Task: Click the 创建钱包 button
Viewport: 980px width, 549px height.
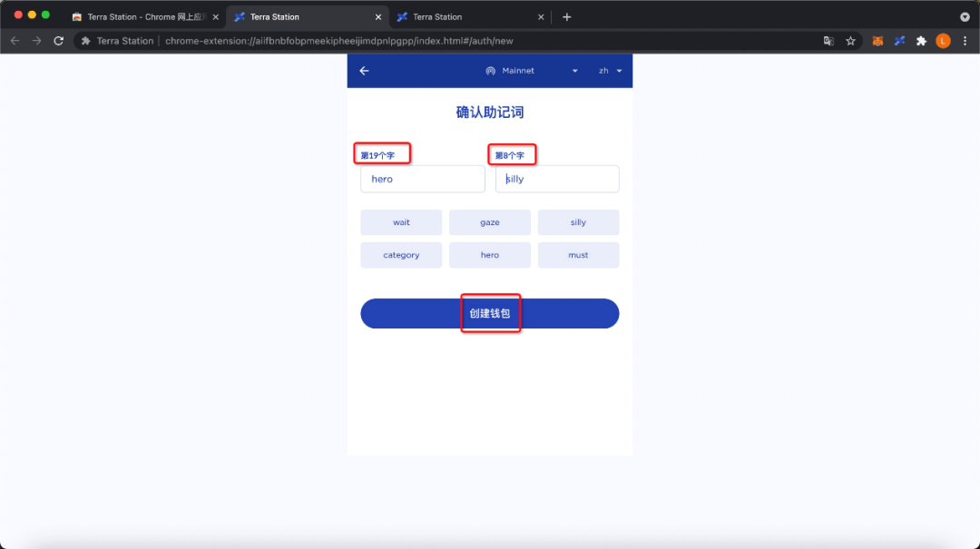Action: coord(490,313)
